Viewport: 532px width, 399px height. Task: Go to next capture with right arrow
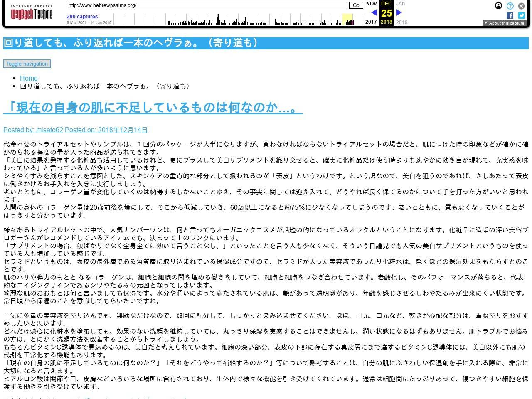click(x=399, y=12)
